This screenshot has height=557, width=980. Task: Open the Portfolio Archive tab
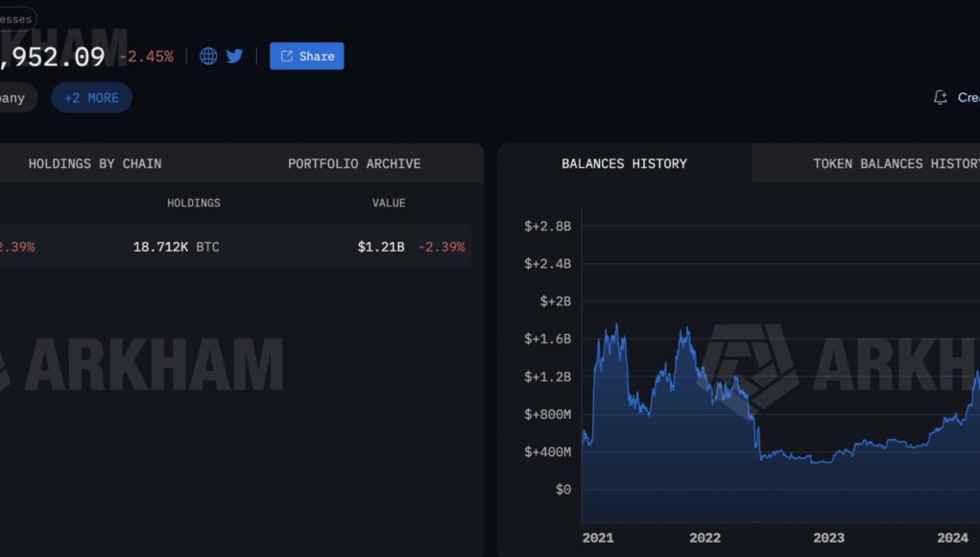point(354,164)
